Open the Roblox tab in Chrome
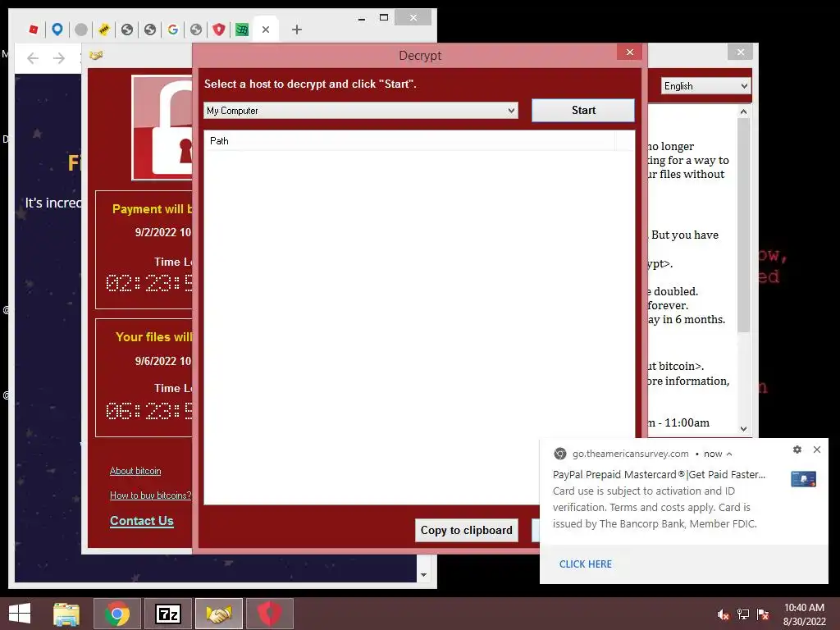Screen dimensions: 840x630 34,30
